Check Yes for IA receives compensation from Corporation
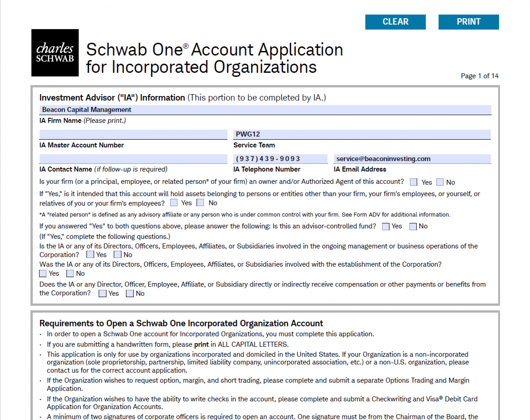Image resolution: width=530 pixels, height=420 pixels. point(102,293)
